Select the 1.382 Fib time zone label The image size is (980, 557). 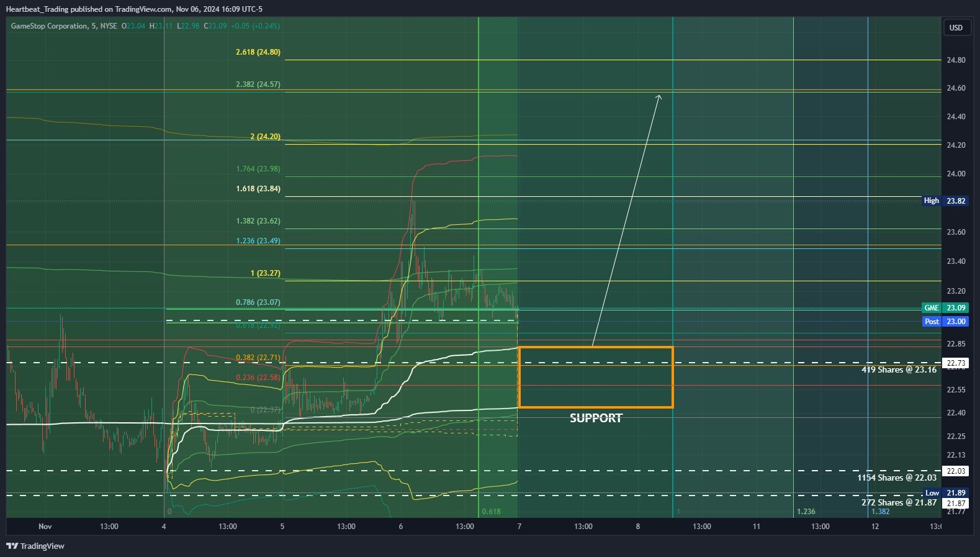pyautogui.click(x=881, y=512)
